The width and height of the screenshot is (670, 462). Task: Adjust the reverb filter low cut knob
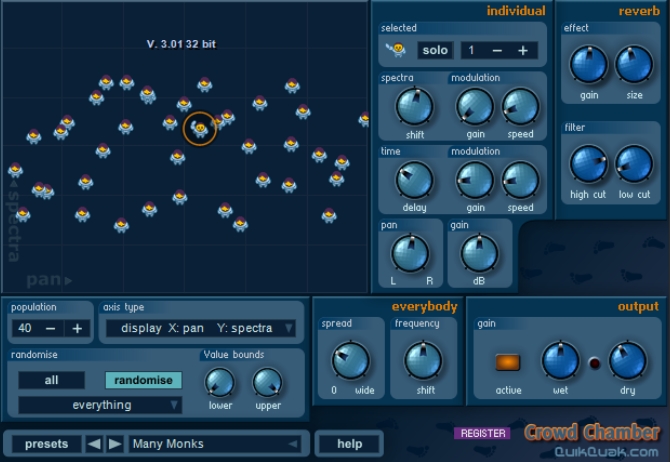pos(634,164)
